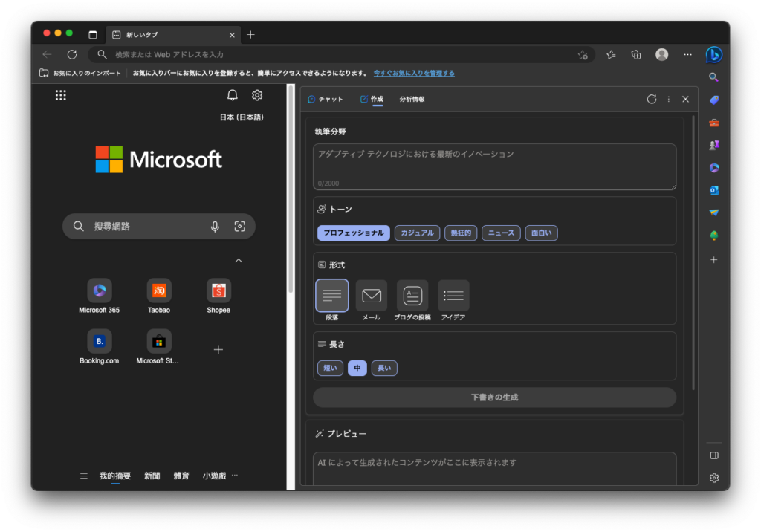Viewport: 761px width, 532px height.
Task: Toggle the sidebar panel layout icon
Action: click(x=714, y=455)
